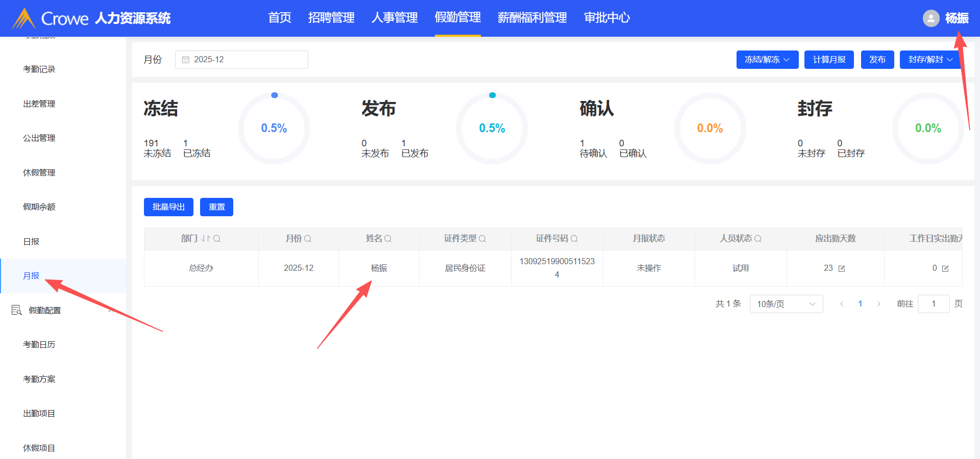980x459 pixels.
Task: Click the 居民身份证 cell
Action: coord(465,268)
